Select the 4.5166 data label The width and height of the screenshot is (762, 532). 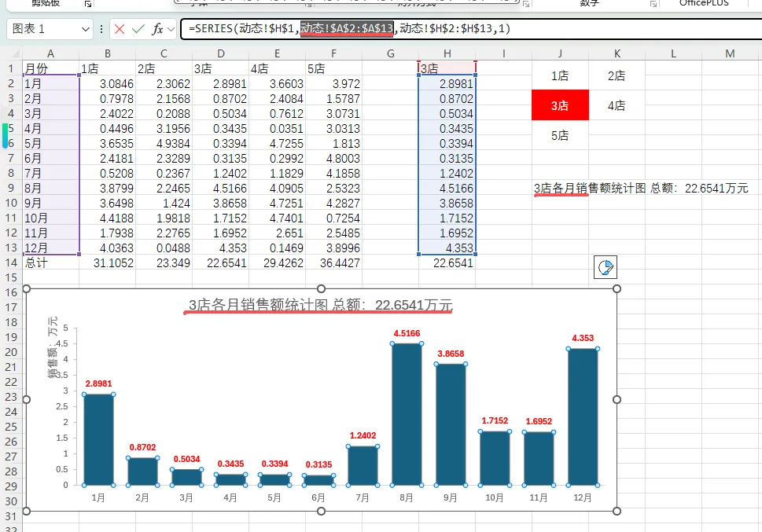407,333
